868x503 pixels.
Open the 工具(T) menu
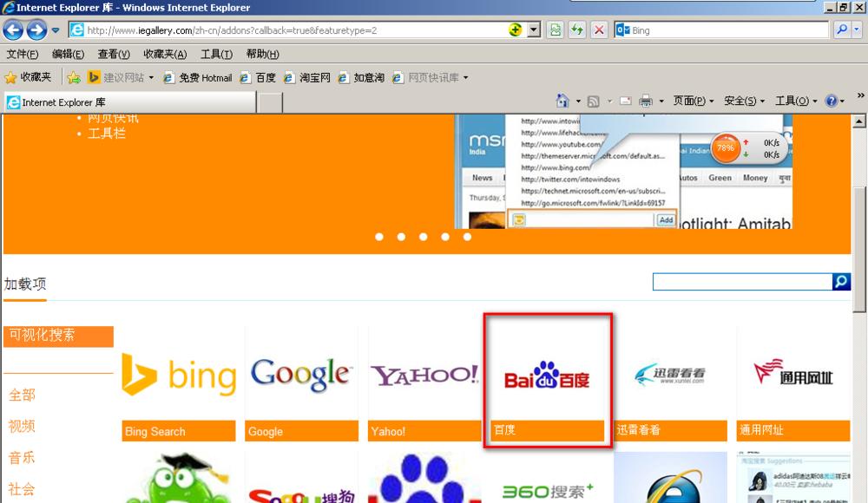216,54
